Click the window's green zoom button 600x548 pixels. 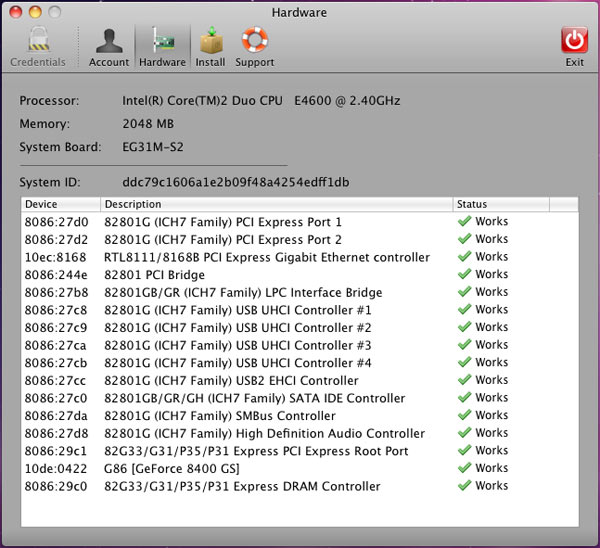tap(55, 12)
